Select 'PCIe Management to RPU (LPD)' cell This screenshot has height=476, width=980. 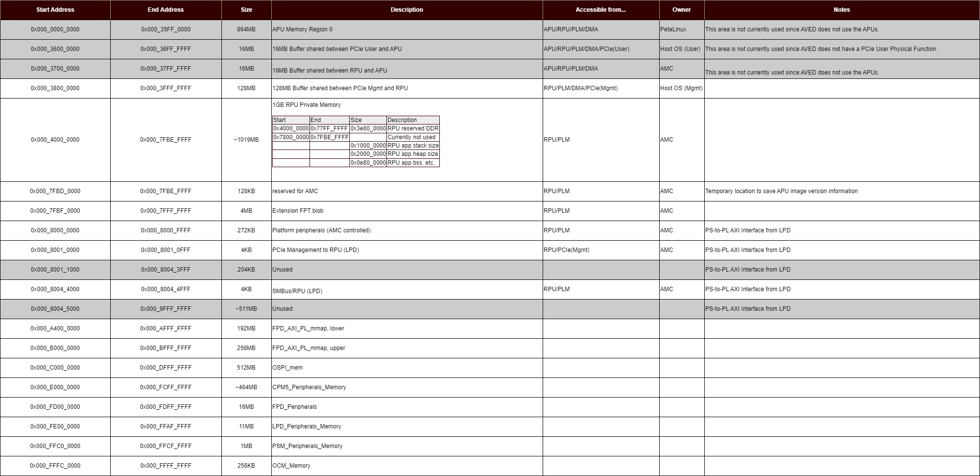pyautogui.click(x=315, y=250)
